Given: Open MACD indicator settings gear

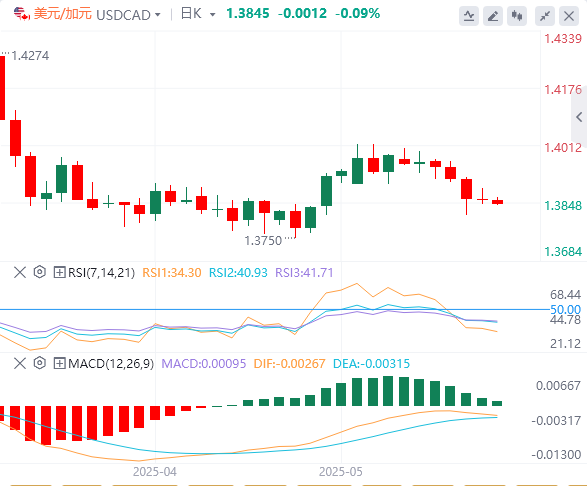Looking at the screenshot, I should [x=39, y=363].
